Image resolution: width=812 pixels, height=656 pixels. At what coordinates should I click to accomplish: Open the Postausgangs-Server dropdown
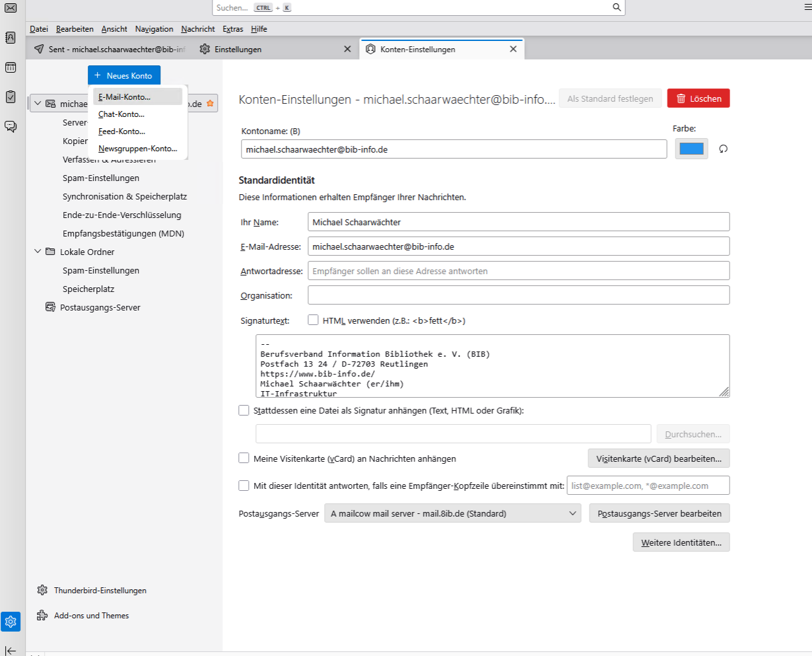coord(452,513)
